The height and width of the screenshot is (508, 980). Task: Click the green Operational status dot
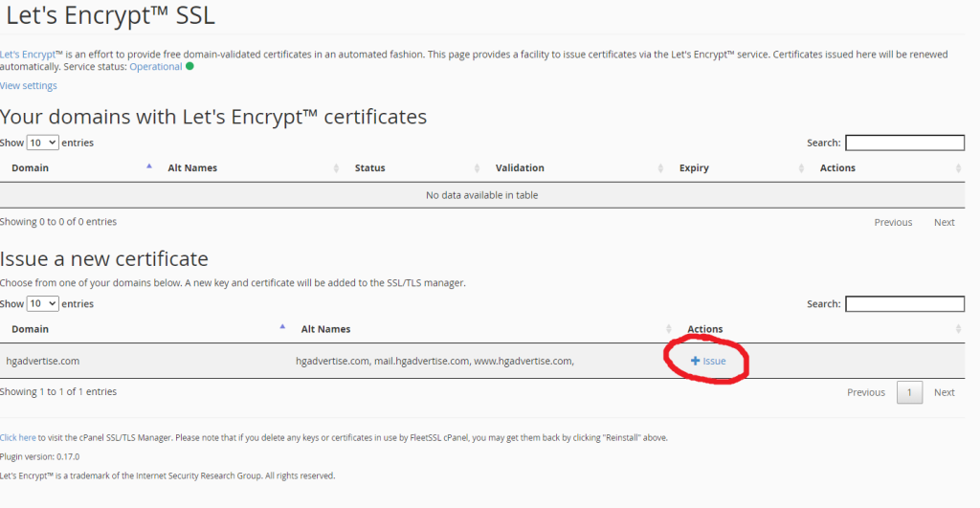point(189,67)
